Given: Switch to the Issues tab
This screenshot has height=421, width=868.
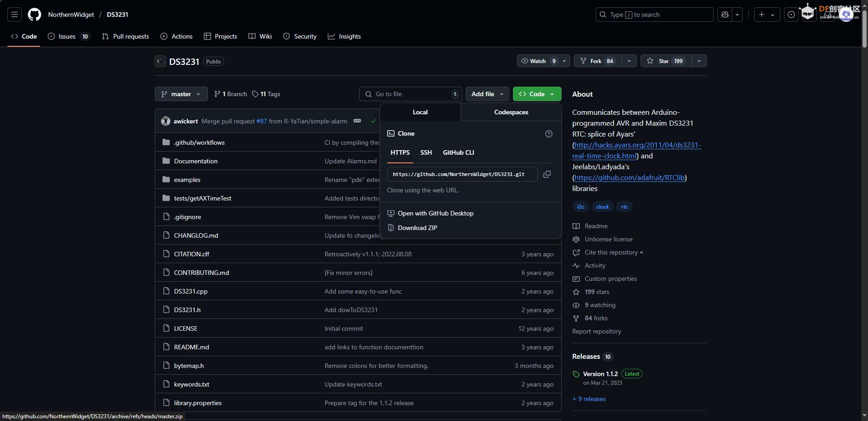Looking at the screenshot, I should (x=69, y=36).
